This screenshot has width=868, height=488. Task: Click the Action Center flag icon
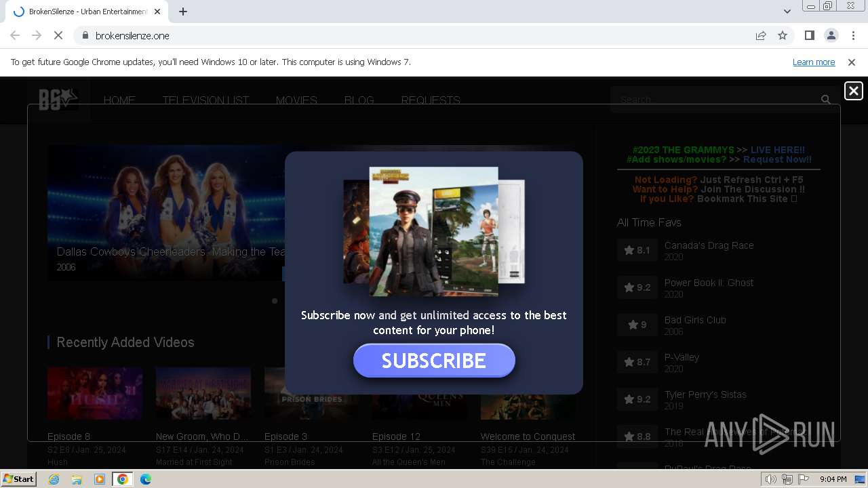tap(804, 479)
